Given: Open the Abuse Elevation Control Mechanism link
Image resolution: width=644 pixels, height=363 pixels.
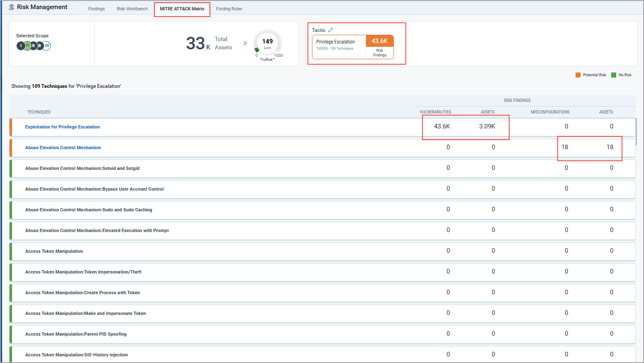Looking at the screenshot, I should pyautogui.click(x=63, y=148).
